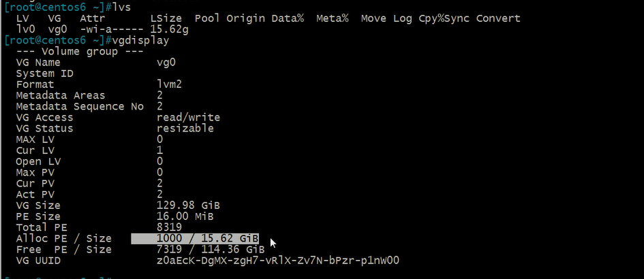Screen dimensions: 644x279
Task: Click the Free PE value 7319 / 114.36 GiB
Action: tap(211, 250)
